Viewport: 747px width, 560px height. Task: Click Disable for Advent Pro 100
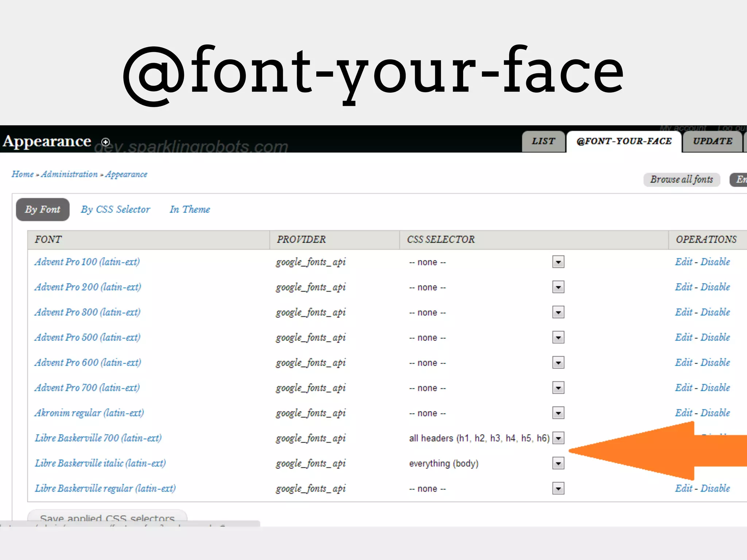tap(715, 262)
